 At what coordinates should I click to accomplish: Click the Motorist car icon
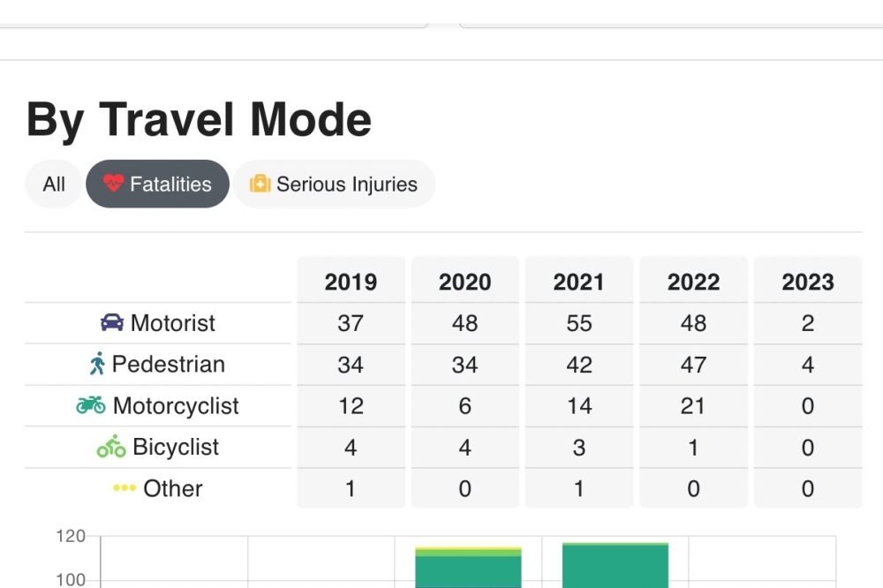[112, 322]
